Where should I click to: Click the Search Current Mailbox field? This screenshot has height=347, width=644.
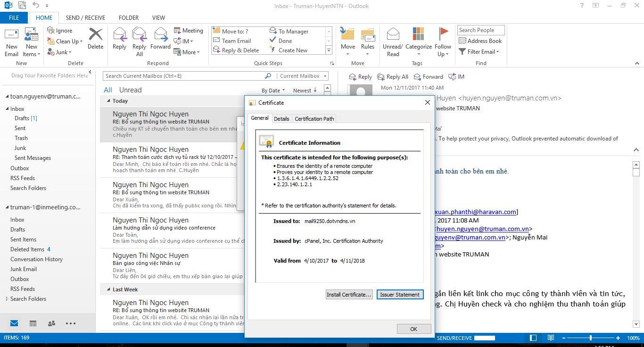coord(184,76)
